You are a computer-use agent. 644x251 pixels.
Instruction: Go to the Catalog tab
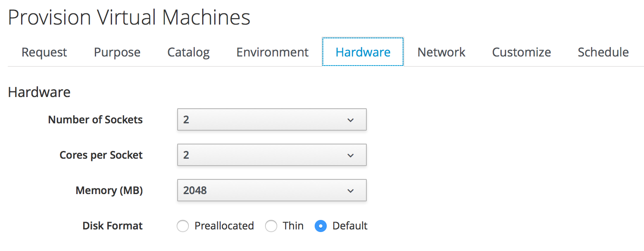tap(188, 52)
